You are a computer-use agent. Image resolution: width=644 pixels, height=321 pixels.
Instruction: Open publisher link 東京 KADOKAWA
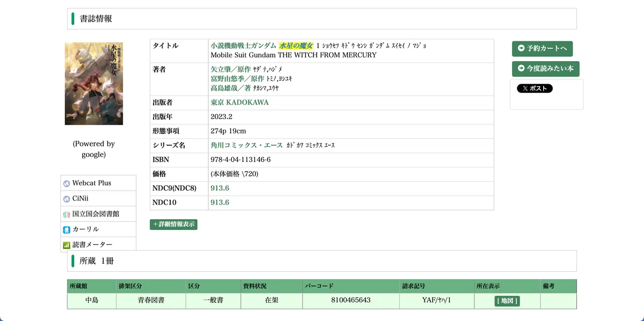239,102
